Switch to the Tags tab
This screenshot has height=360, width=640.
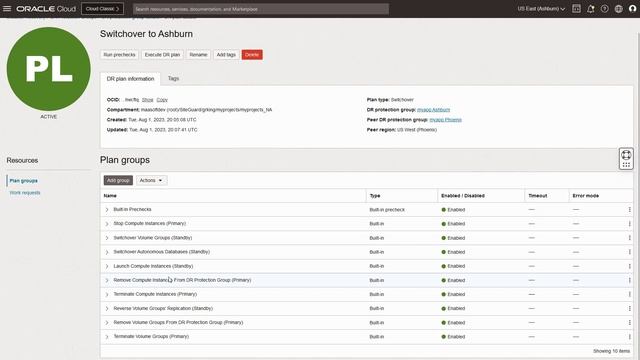pos(173,78)
